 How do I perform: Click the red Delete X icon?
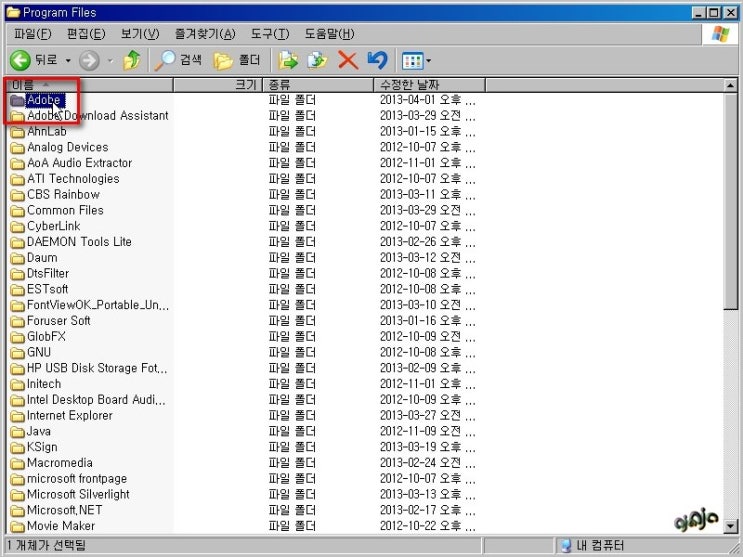point(348,60)
